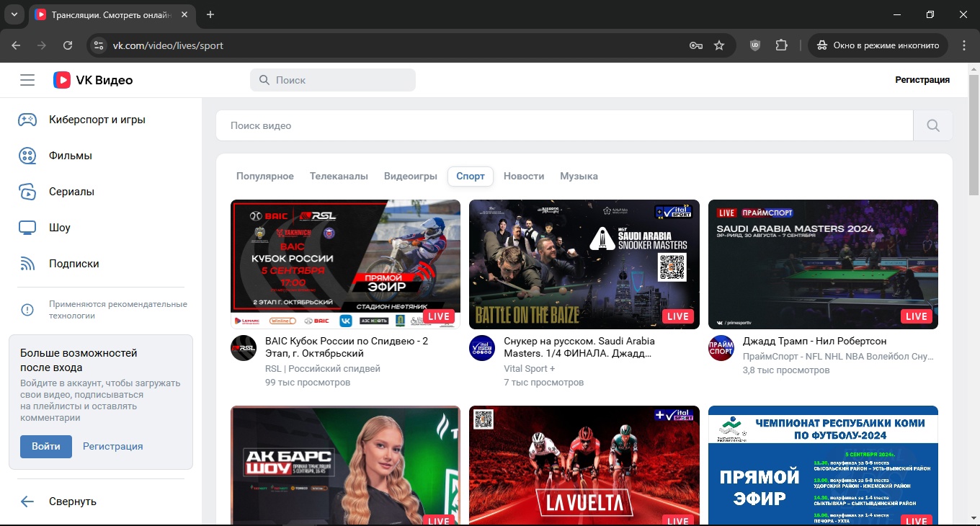Open the Чемпионат Республики Коми thumbnail
The image size is (980, 526).
click(x=823, y=465)
